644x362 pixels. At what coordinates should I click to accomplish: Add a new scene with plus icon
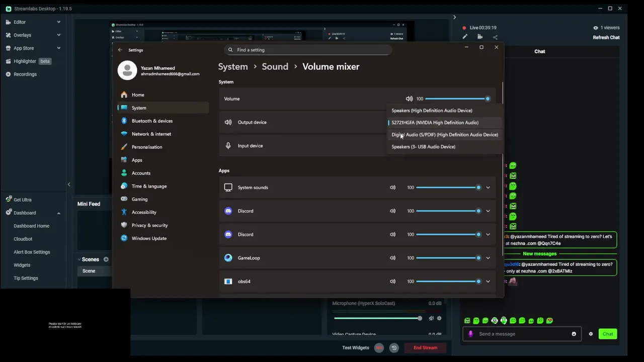[106, 259]
